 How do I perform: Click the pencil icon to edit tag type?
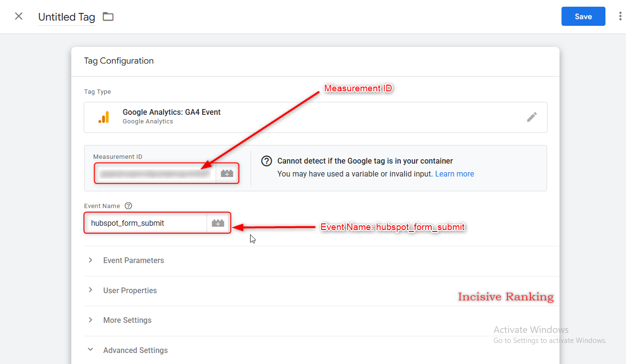532,117
